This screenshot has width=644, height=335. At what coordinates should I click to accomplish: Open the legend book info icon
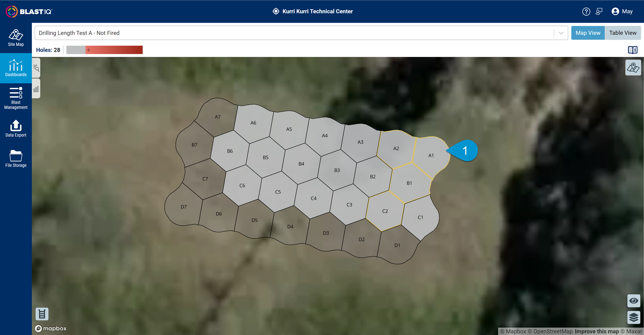(632, 50)
